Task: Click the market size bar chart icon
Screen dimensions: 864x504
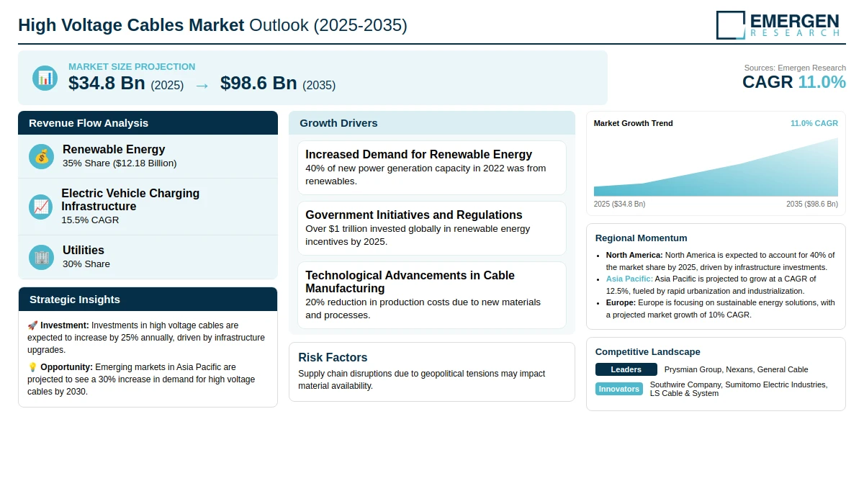Action: [x=45, y=78]
